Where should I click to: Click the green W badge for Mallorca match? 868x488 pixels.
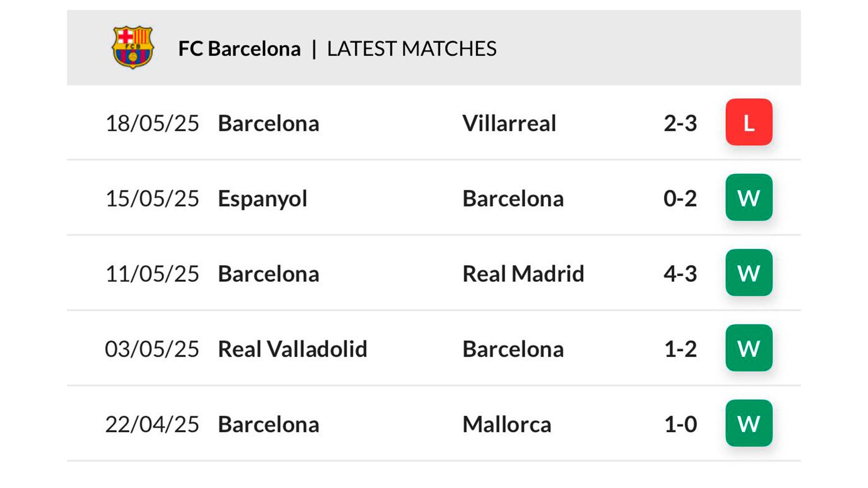pyautogui.click(x=749, y=423)
